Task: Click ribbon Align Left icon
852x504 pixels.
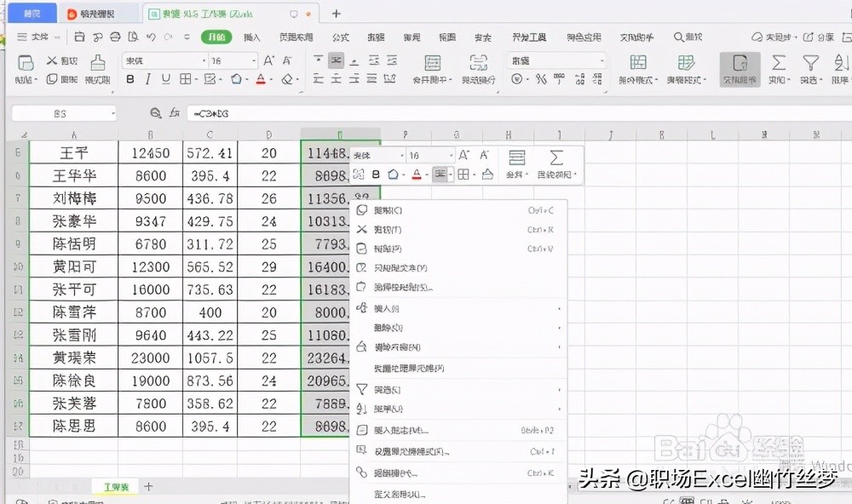Action: [319, 79]
